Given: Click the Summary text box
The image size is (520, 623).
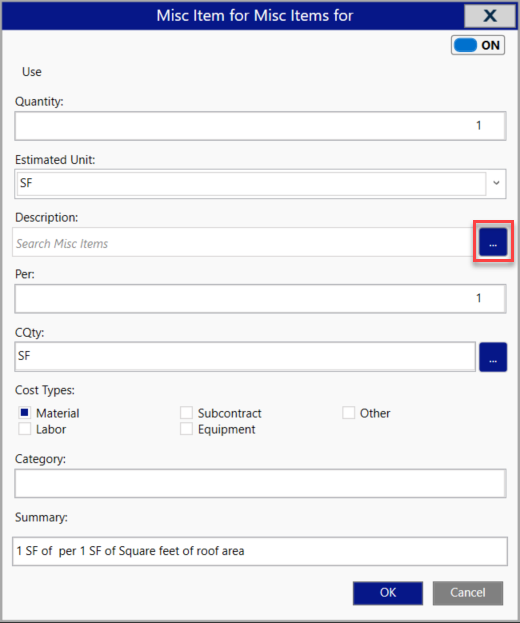Looking at the screenshot, I should [260, 551].
